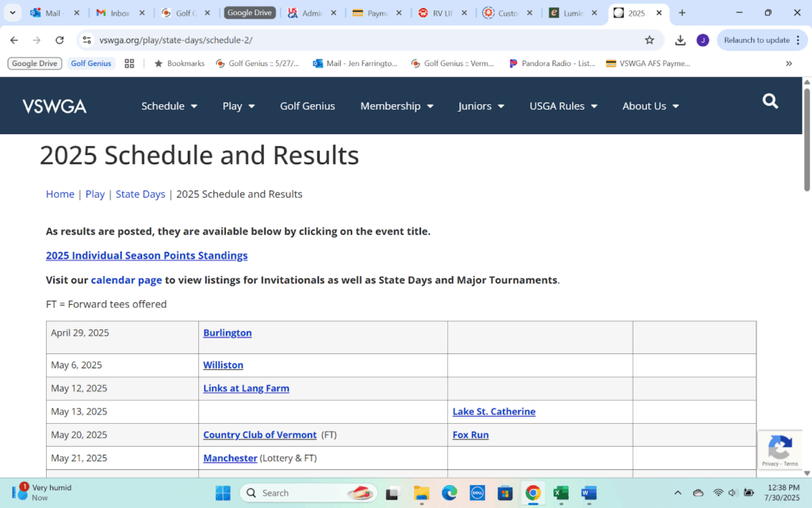Expand the Schedule dropdown menu
The height and width of the screenshot is (508, 812).
coord(169,106)
